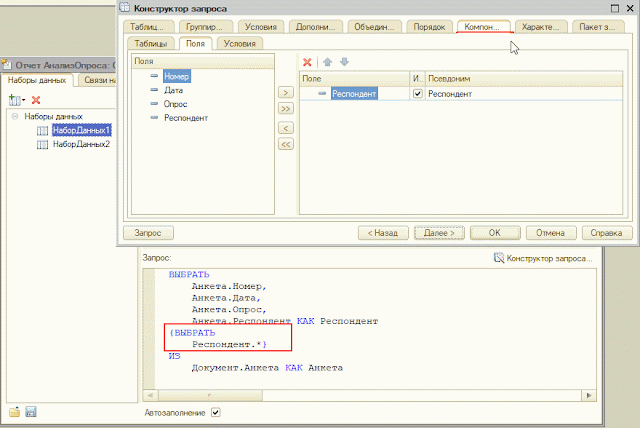Click the single left arrow remove button
Viewport: 640px width, 428px height.
click(x=286, y=128)
